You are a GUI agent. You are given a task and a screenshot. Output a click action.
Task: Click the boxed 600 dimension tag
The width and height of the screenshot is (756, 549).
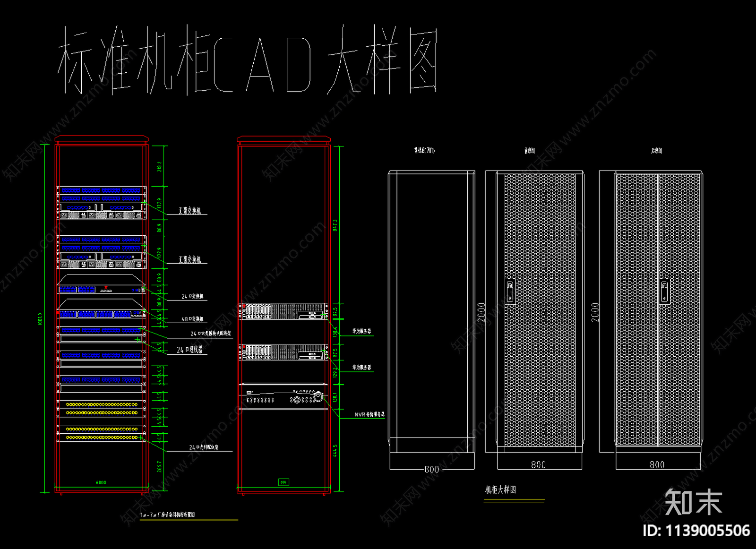pyautogui.click(x=283, y=482)
